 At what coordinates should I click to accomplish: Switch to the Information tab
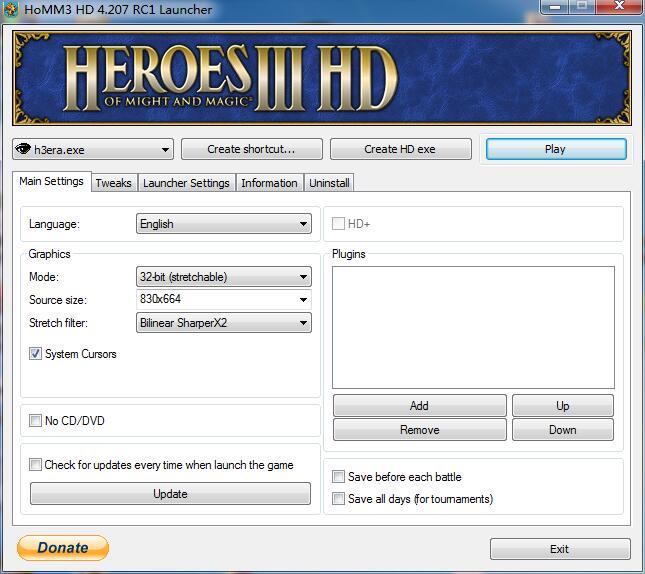269,183
